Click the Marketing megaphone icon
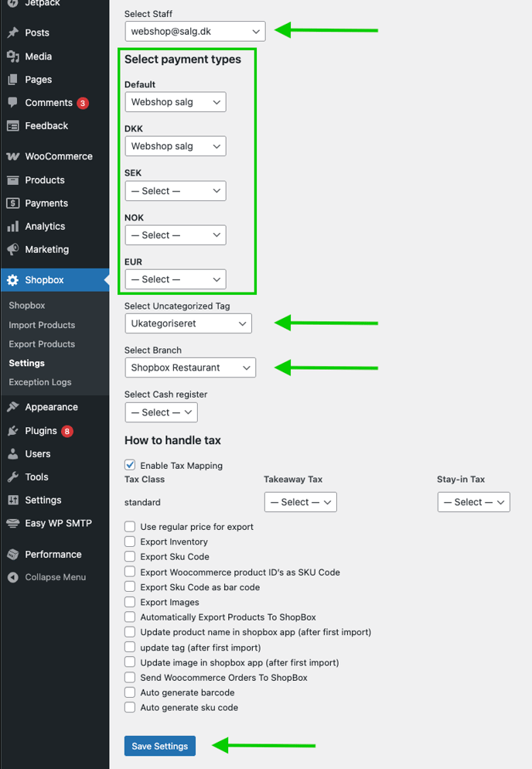 (12, 250)
